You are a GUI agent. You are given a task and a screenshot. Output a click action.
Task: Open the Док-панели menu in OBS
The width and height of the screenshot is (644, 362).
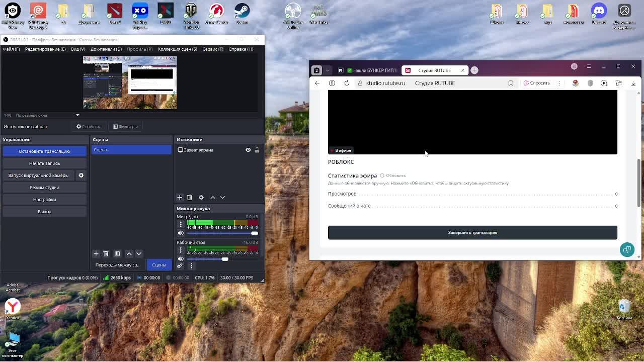pos(106,49)
